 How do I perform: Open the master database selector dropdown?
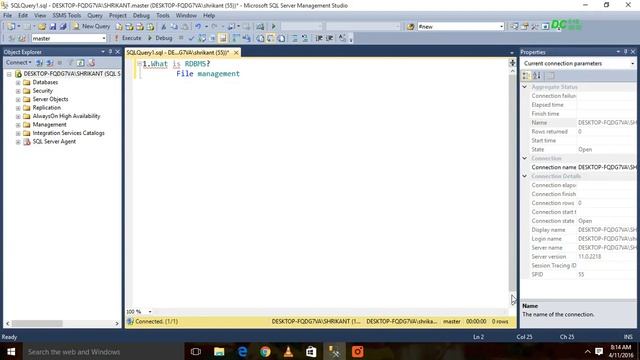pyautogui.click(x=104, y=38)
